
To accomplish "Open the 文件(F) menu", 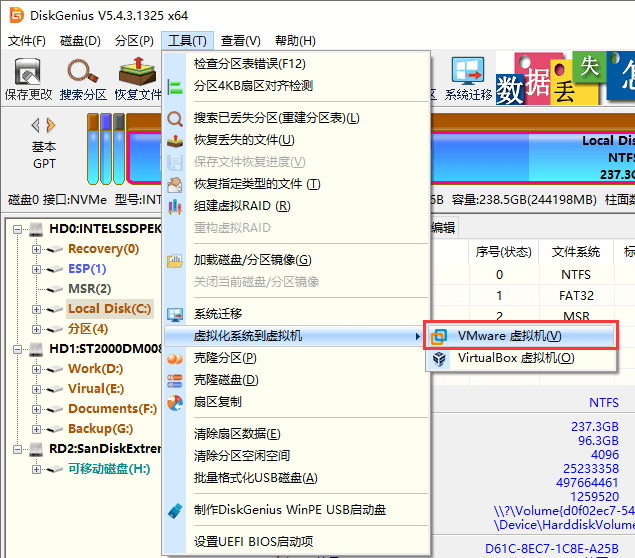I will pos(27,40).
